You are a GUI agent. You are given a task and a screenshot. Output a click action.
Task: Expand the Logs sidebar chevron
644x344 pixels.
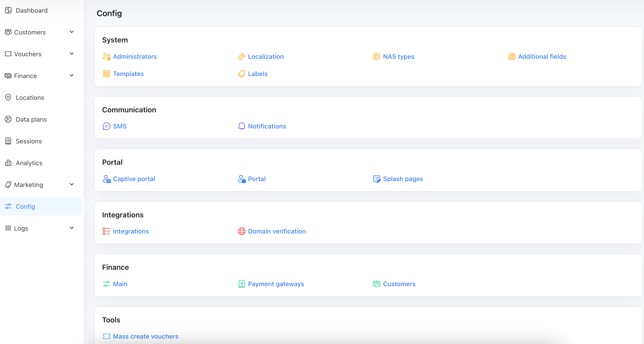click(x=72, y=228)
